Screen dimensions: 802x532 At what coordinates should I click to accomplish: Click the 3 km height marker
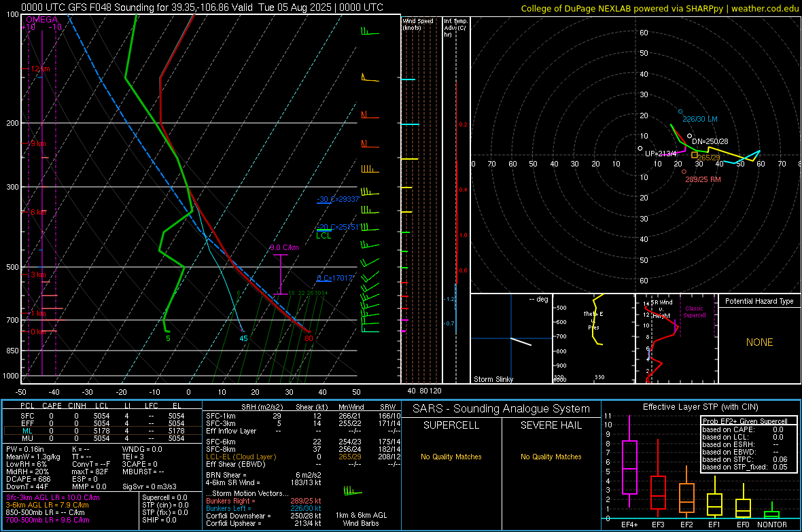[x=37, y=274]
